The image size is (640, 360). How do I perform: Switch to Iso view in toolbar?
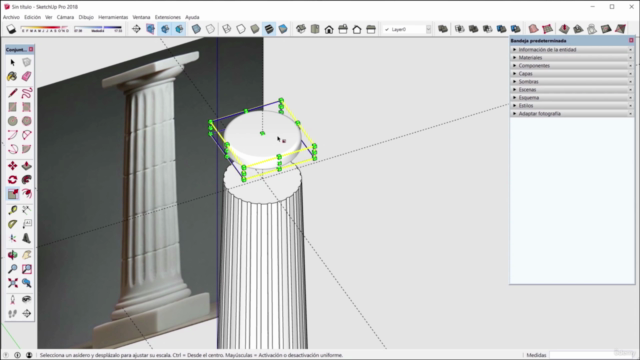pyautogui.click(x=301, y=29)
